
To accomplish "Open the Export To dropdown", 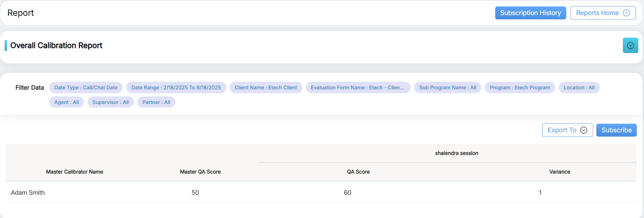I will tap(567, 130).
